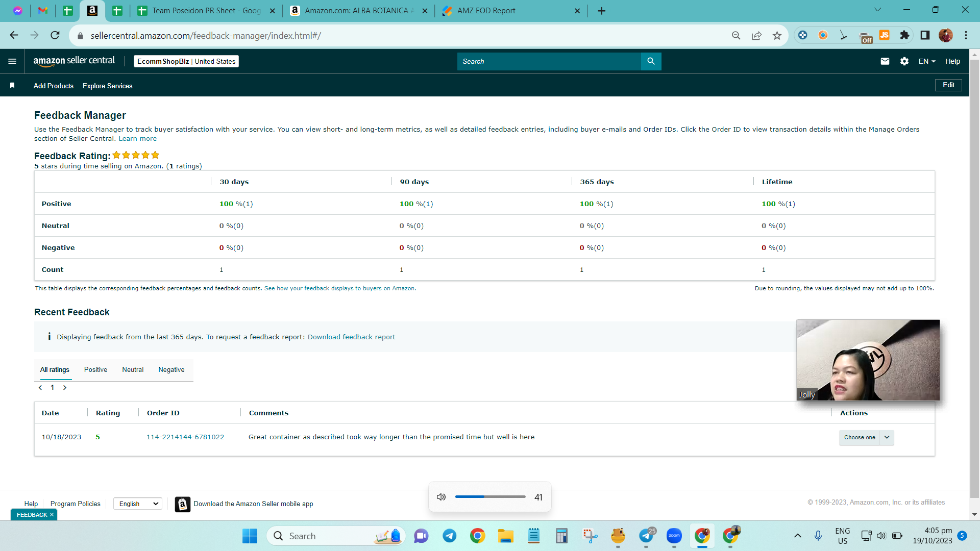
Task: Expand the Chrome tab search chevron
Action: [x=877, y=10]
